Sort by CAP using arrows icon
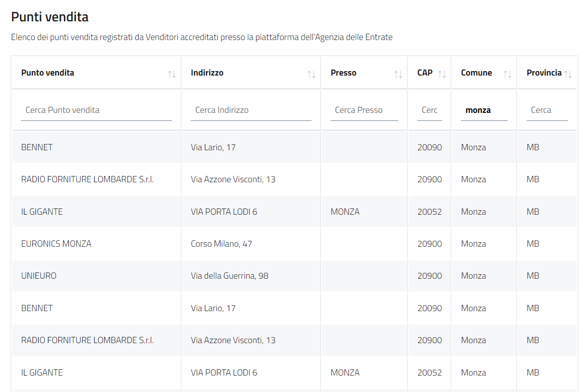This screenshot has width=588, height=392. (442, 74)
